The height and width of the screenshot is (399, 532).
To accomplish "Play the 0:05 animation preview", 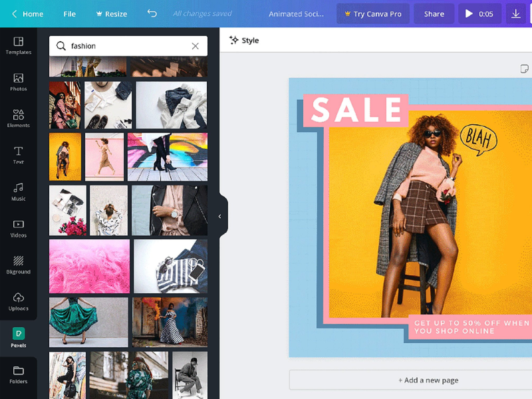I will tap(479, 14).
